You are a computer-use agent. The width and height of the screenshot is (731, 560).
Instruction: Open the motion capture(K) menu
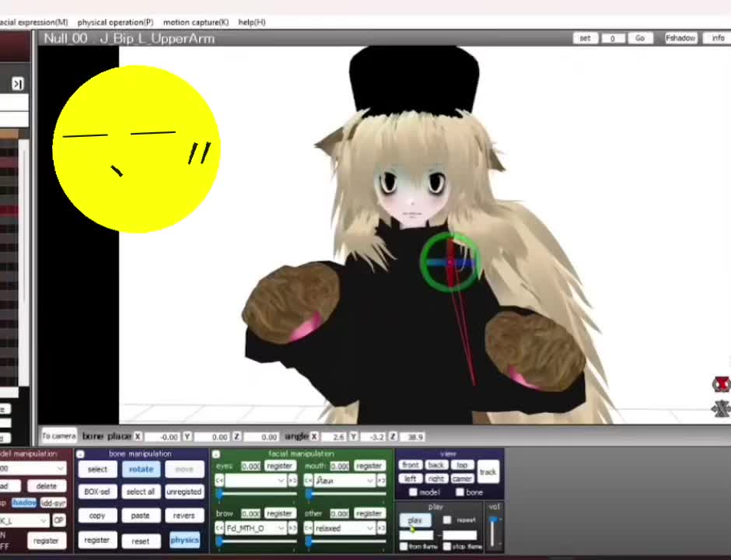[x=196, y=23]
